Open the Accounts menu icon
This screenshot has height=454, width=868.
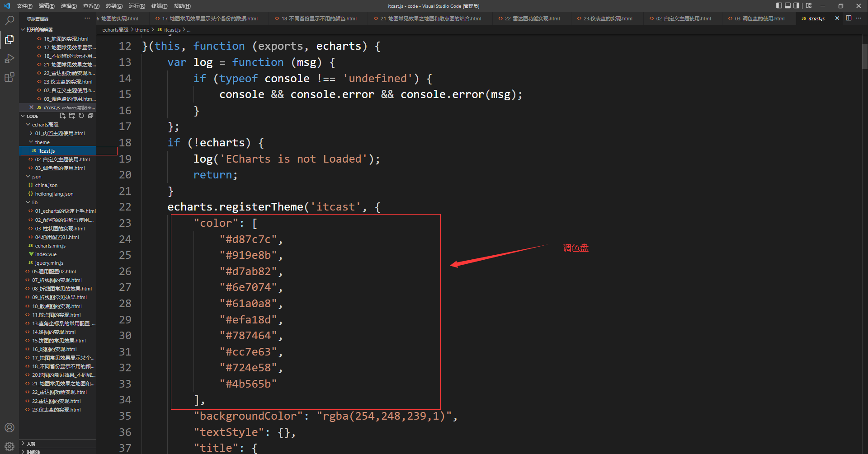[x=9, y=427]
